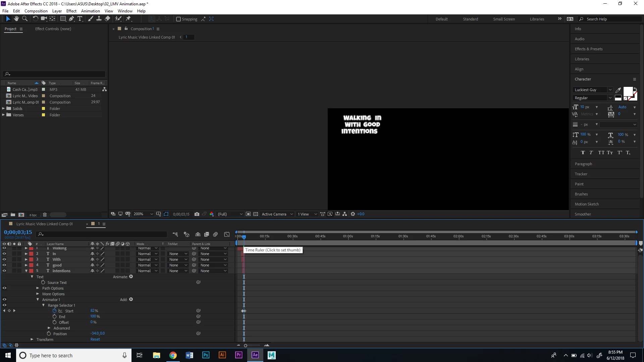Select the Horizontal Type tool

80,19
